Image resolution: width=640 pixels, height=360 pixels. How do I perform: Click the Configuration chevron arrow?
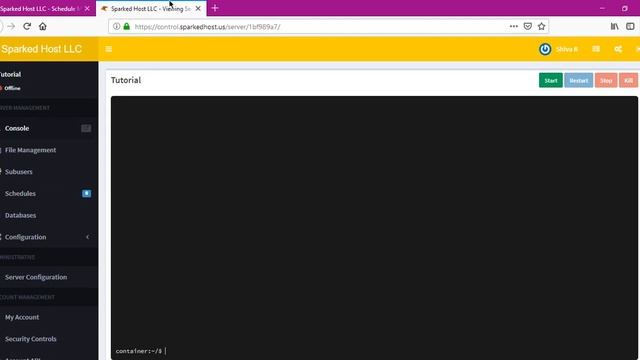click(88, 237)
